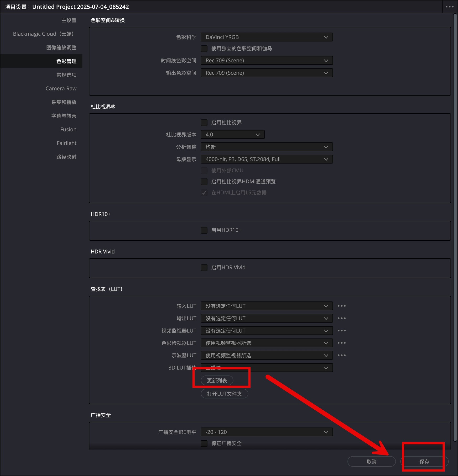458x476 pixels.
Task: Open the 分析调整 均衡 dropdown
Action: click(267, 147)
